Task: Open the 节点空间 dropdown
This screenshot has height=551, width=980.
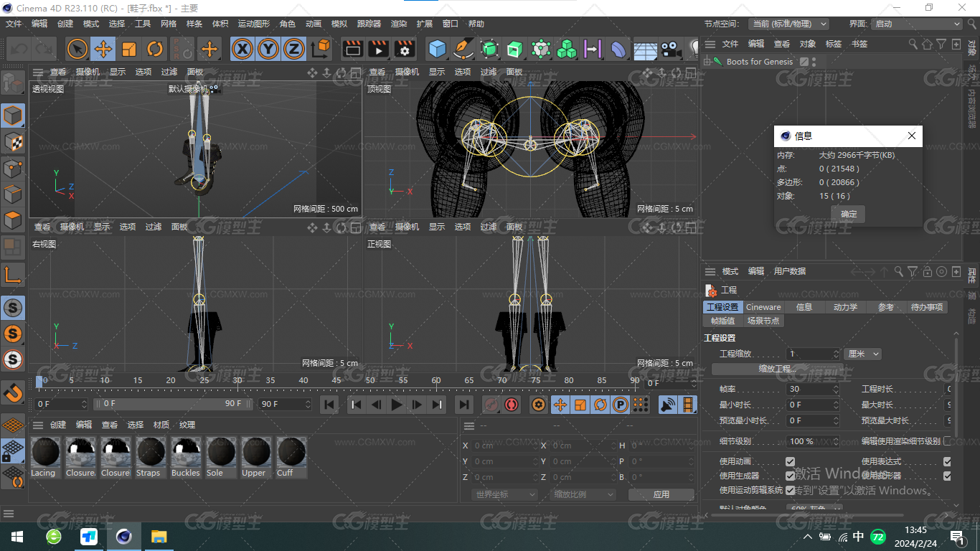Action: pyautogui.click(x=788, y=24)
